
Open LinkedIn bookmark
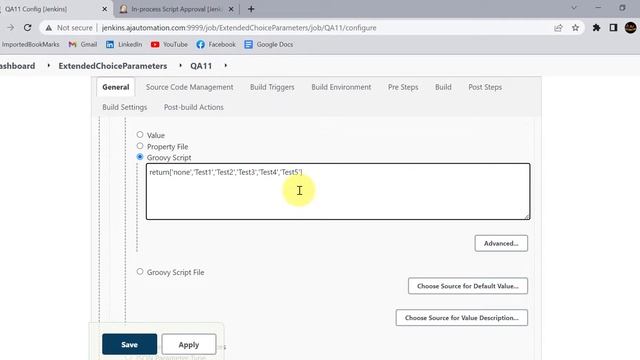pyautogui.click(x=124, y=44)
